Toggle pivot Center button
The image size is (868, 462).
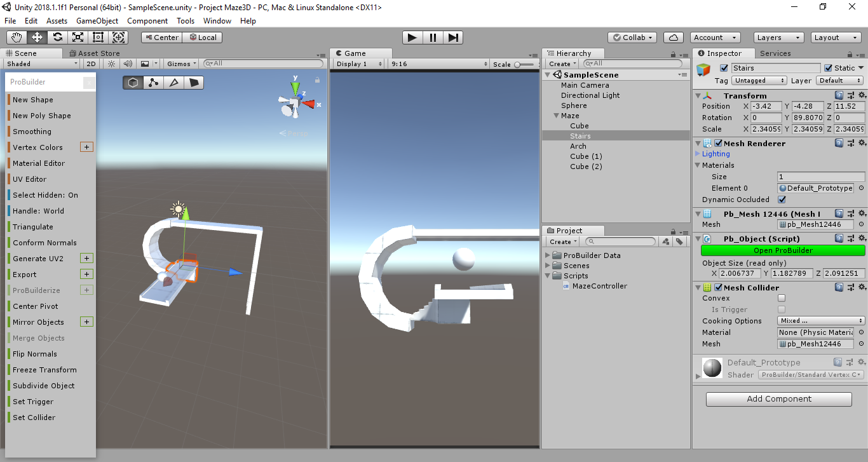(x=161, y=37)
